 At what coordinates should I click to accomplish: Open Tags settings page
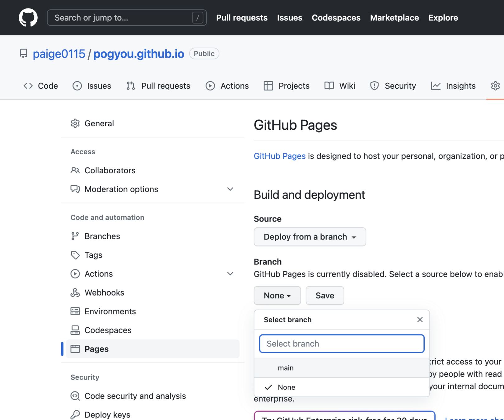click(152, 255)
